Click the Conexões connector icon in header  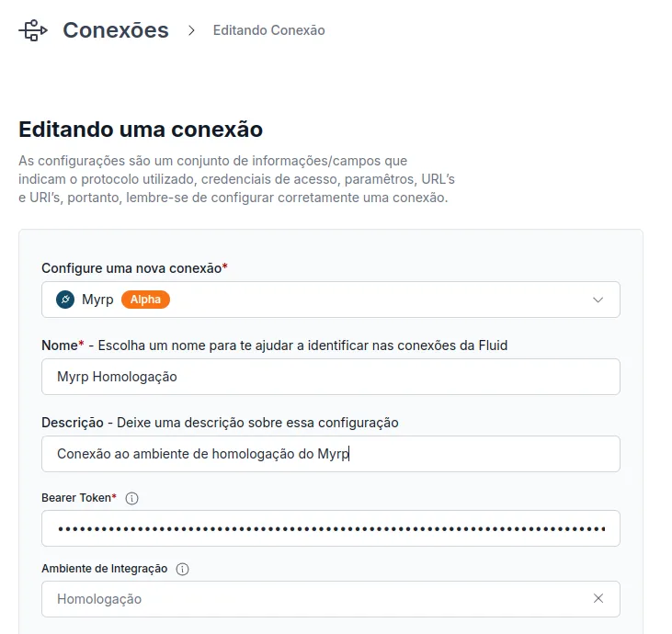[x=33, y=30]
